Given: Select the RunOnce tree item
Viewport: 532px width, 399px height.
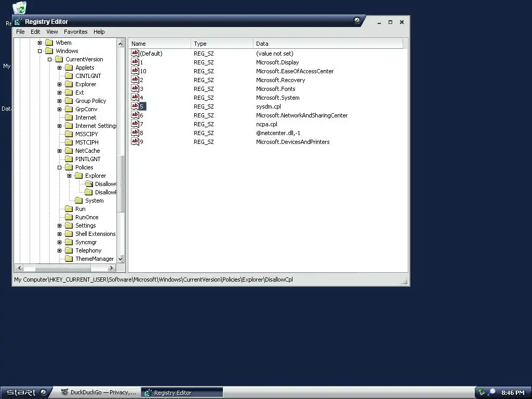Looking at the screenshot, I should pos(87,217).
